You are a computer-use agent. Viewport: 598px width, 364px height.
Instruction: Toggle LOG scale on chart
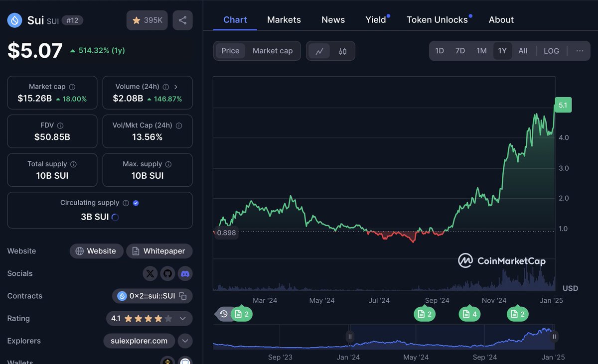(x=551, y=51)
